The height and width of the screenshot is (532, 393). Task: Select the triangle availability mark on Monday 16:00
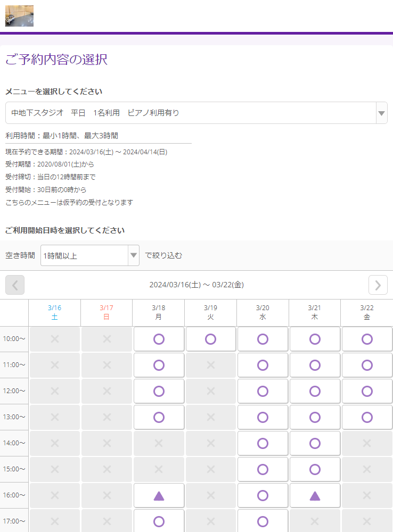159,495
